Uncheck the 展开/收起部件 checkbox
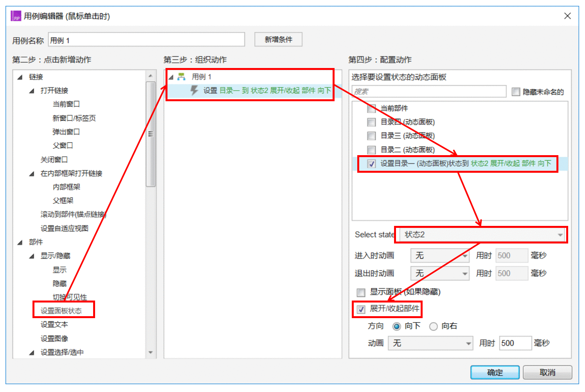The image size is (585, 392). (x=361, y=310)
